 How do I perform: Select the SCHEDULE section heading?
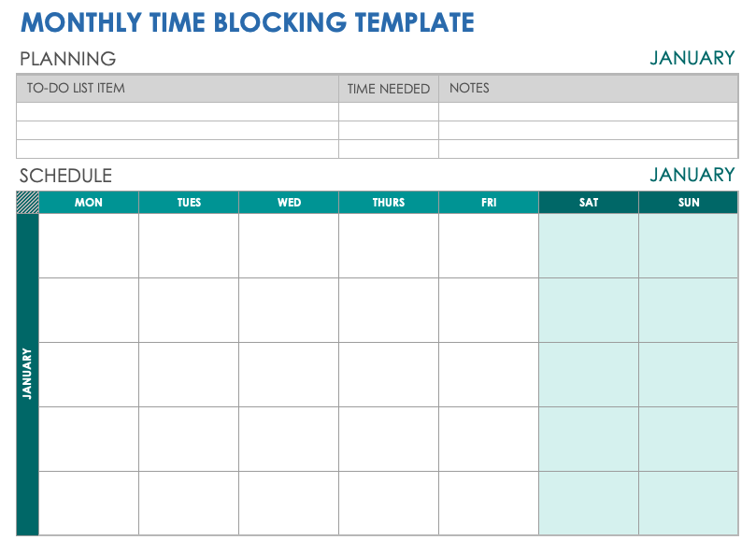(x=65, y=176)
